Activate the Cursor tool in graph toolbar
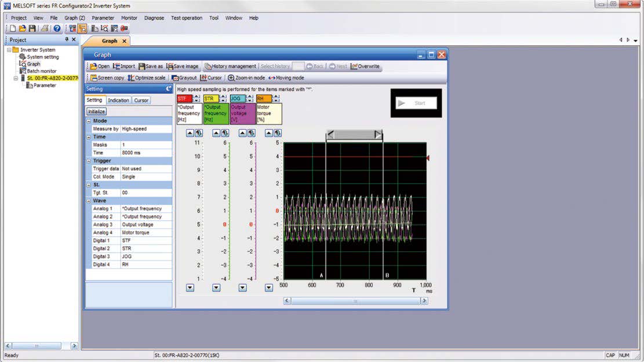 [210, 78]
